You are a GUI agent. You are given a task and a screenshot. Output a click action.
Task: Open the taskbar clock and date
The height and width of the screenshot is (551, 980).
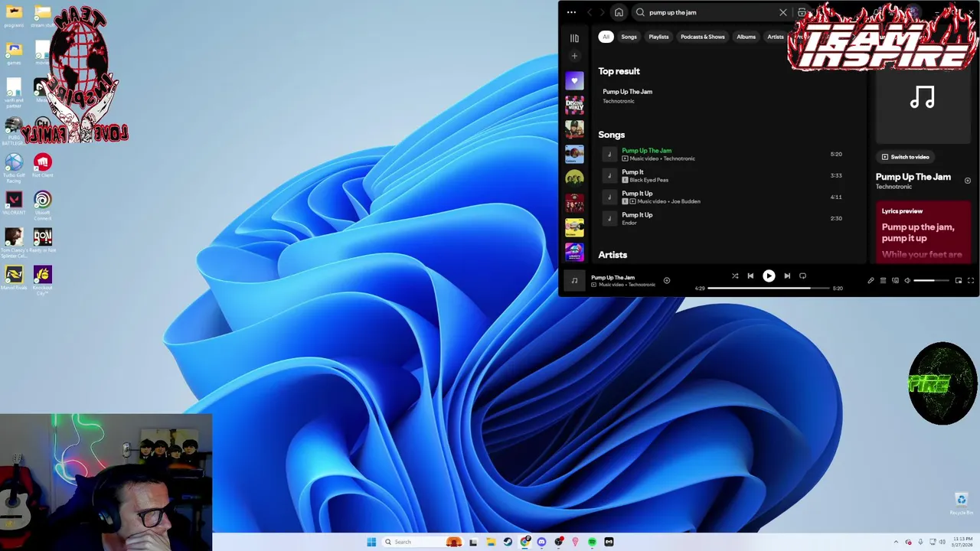click(x=962, y=542)
